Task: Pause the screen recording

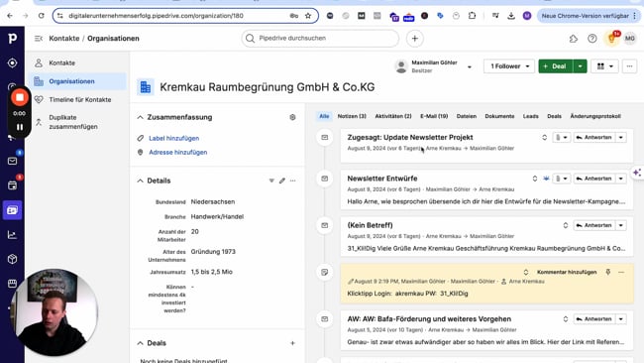Action: coord(19,127)
